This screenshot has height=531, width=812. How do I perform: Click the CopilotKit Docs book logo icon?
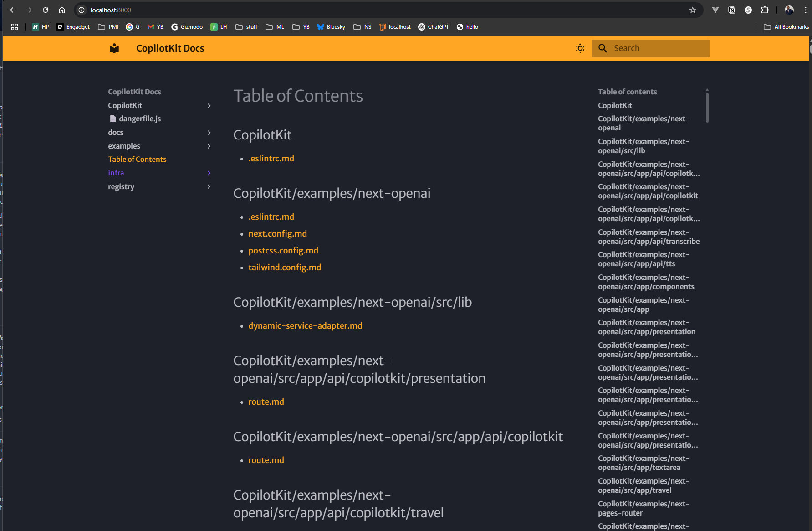point(114,48)
